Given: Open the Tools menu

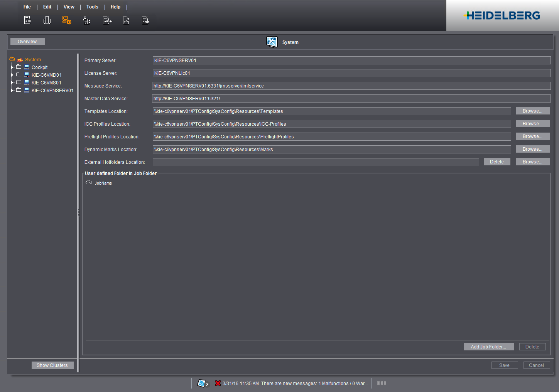Looking at the screenshot, I should coord(92,7).
